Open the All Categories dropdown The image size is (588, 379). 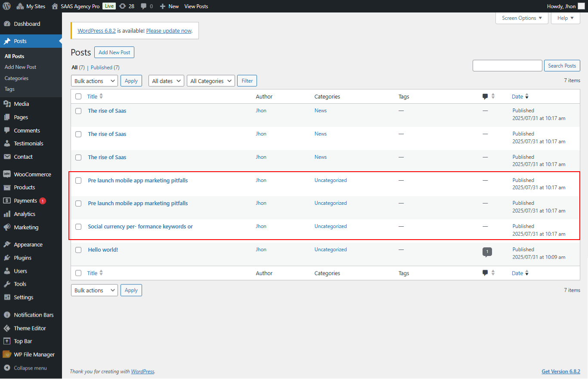(x=211, y=81)
